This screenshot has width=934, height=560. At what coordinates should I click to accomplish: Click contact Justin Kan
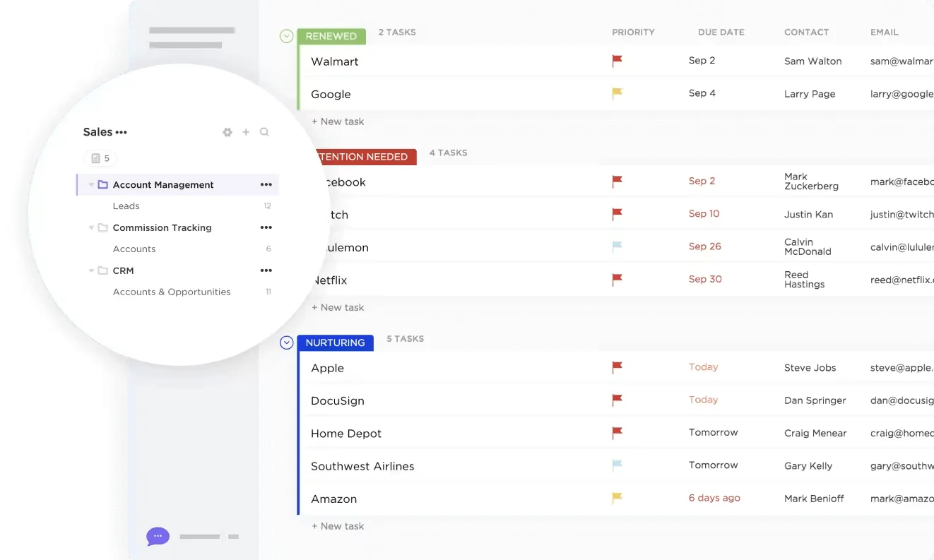(x=808, y=214)
